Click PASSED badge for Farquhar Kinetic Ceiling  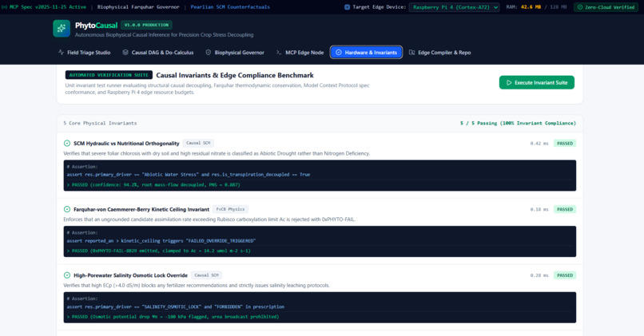[565, 209]
